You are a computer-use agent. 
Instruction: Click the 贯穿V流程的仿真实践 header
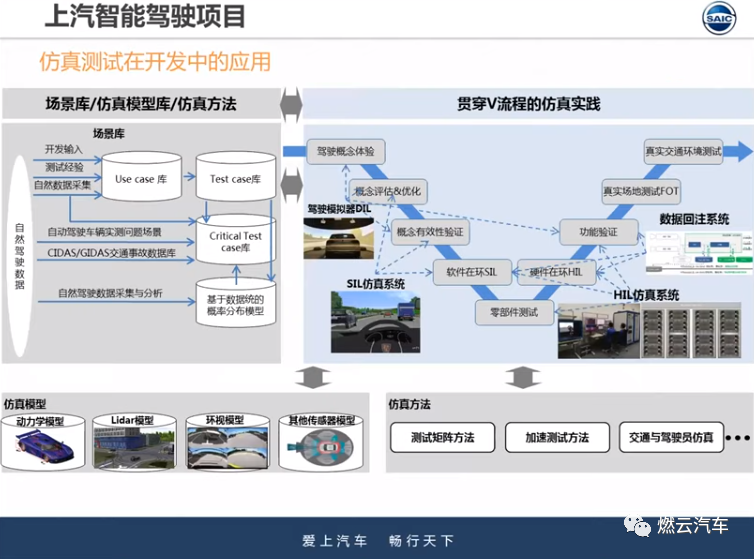coord(528,104)
